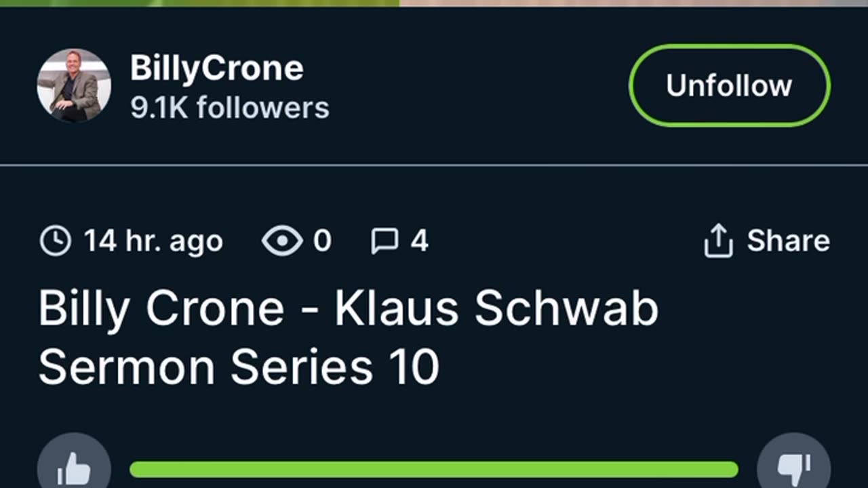Click 'Klaus Schwab' in the video title
Image resolution: width=868 pixels, height=488 pixels.
click(x=496, y=308)
